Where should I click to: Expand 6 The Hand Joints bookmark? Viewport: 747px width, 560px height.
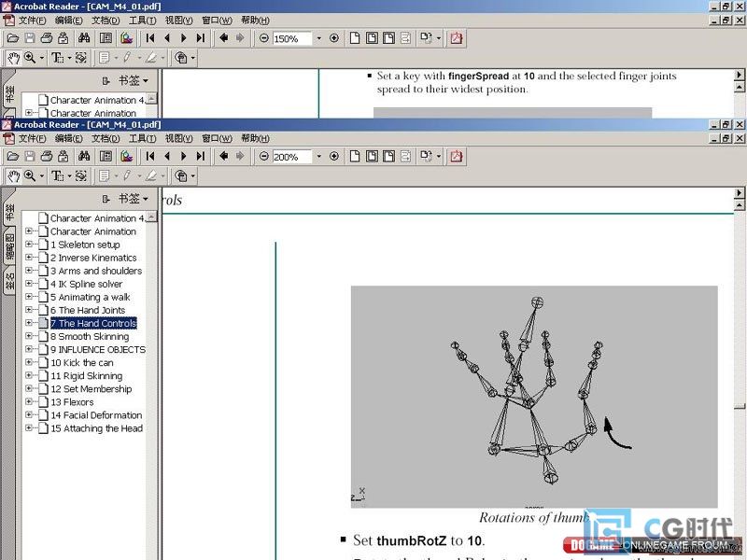[29, 310]
